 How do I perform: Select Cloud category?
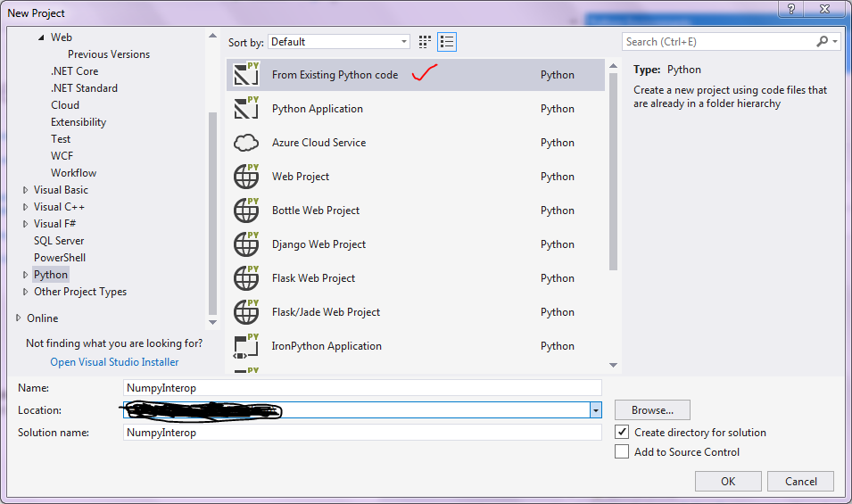point(65,105)
